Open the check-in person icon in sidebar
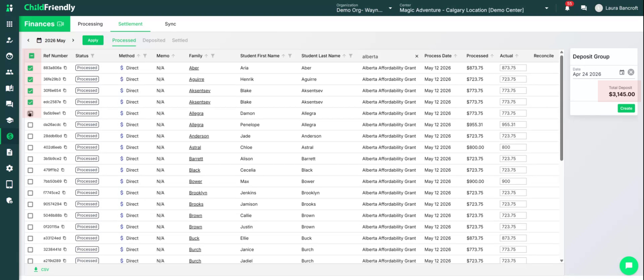This screenshot has height=280, width=644. pyautogui.click(x=10, y=40)
